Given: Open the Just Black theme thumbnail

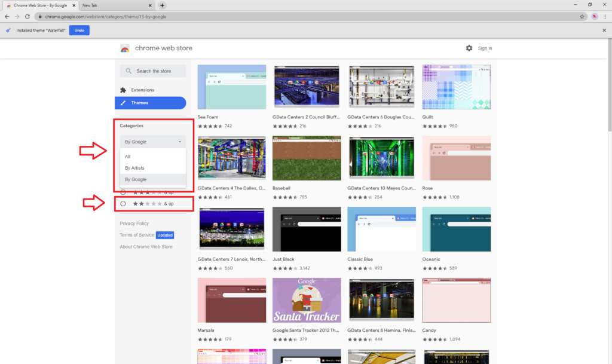Looking at the screenshot, I should [x=307, y=229].
